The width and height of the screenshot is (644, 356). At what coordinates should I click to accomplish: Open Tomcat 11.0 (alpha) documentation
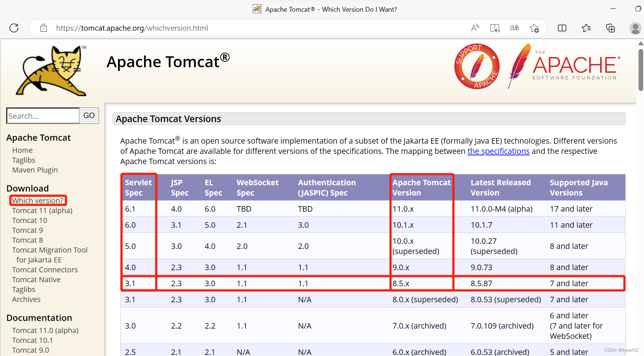(x=45, y=330)
